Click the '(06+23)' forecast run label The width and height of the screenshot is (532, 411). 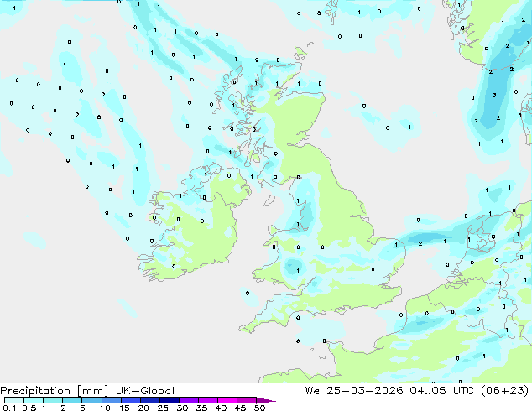click(x=504, y=391)
